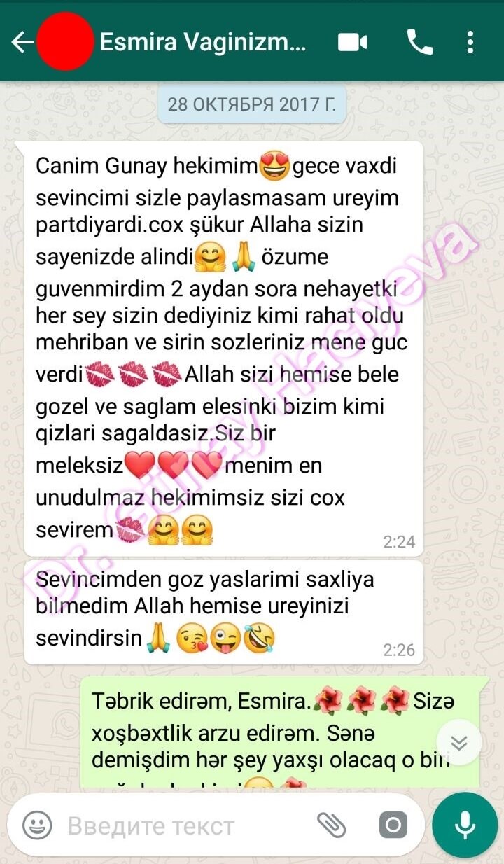
Task: Open Esmira Vaginizm contact info
Action: coord(203,43)
